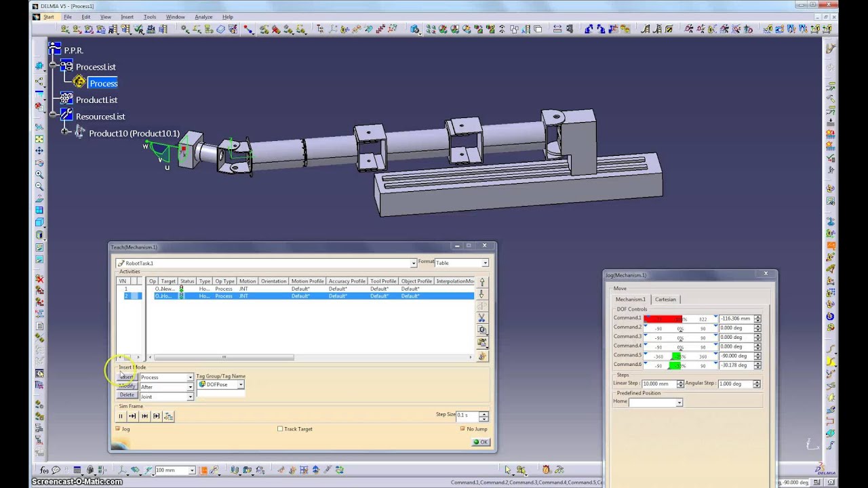This screenshot has width=868, height=488.
Task: Click the hand icon below paste in Teach dialog
Action: 482,356
